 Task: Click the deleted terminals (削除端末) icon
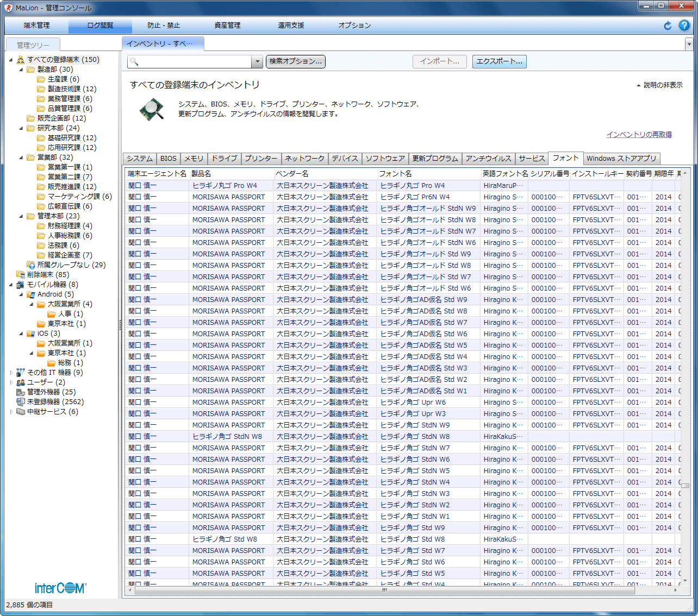[x=21, y=275]
